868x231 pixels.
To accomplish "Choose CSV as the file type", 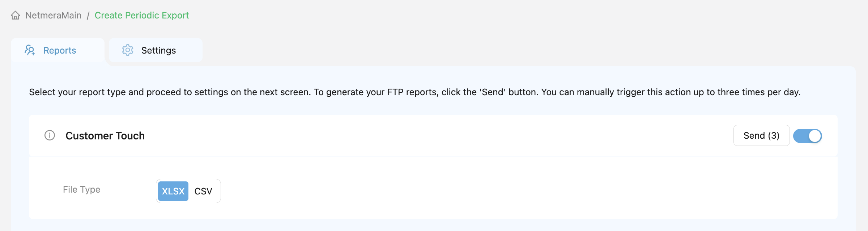I will 203,191.
